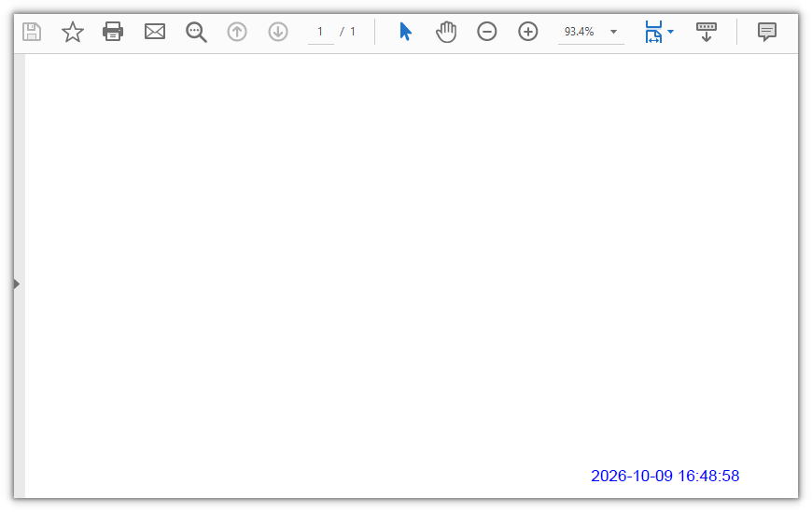Click the read mode keyboard download icon
Viewport: 812px width, 512px height.
[x=706, y=32]
